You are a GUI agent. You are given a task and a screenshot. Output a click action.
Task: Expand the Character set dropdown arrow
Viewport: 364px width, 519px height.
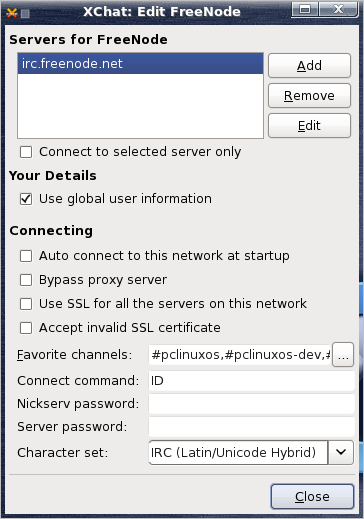[x=341, y=452]
